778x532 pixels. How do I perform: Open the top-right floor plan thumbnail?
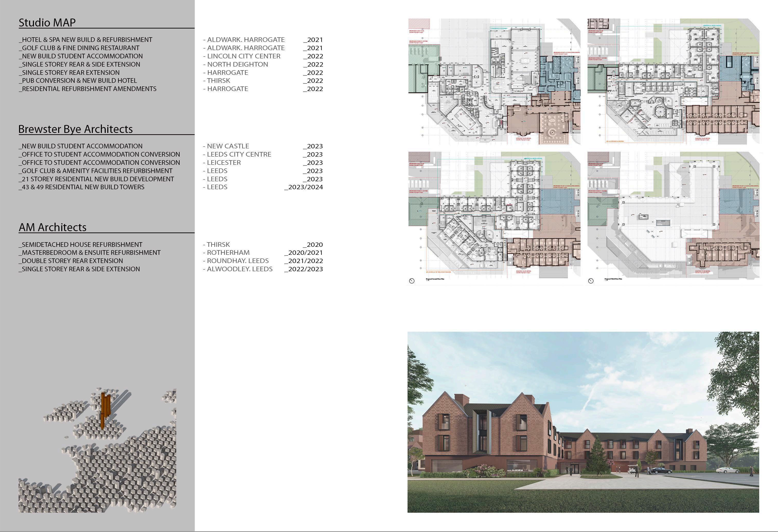[x=673, y=81]
